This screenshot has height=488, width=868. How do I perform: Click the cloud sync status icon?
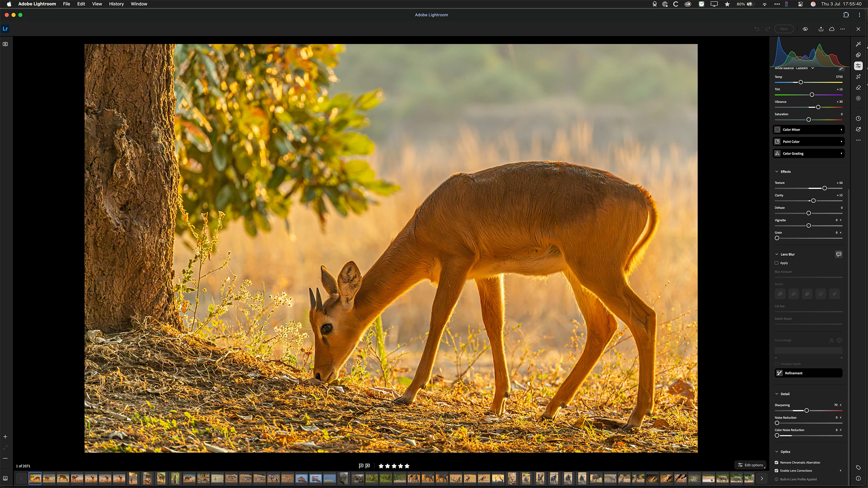(x=832, y=29)
